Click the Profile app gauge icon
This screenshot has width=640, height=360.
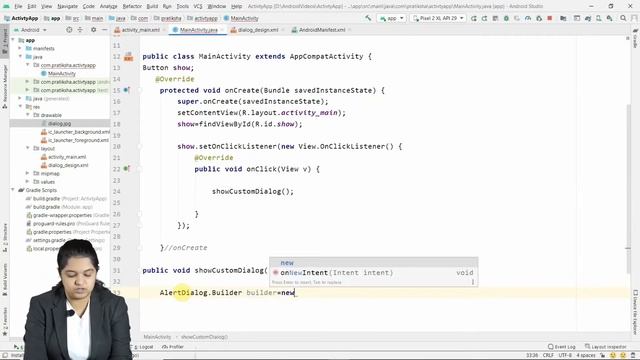click(x=528, y=18)
